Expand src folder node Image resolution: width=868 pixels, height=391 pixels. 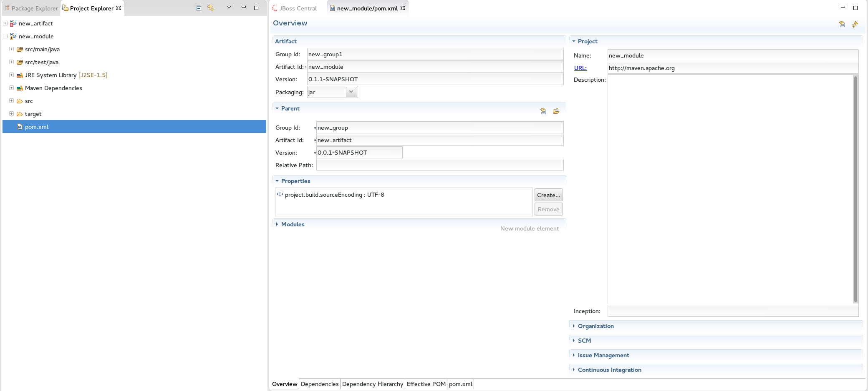click(12, 101)
